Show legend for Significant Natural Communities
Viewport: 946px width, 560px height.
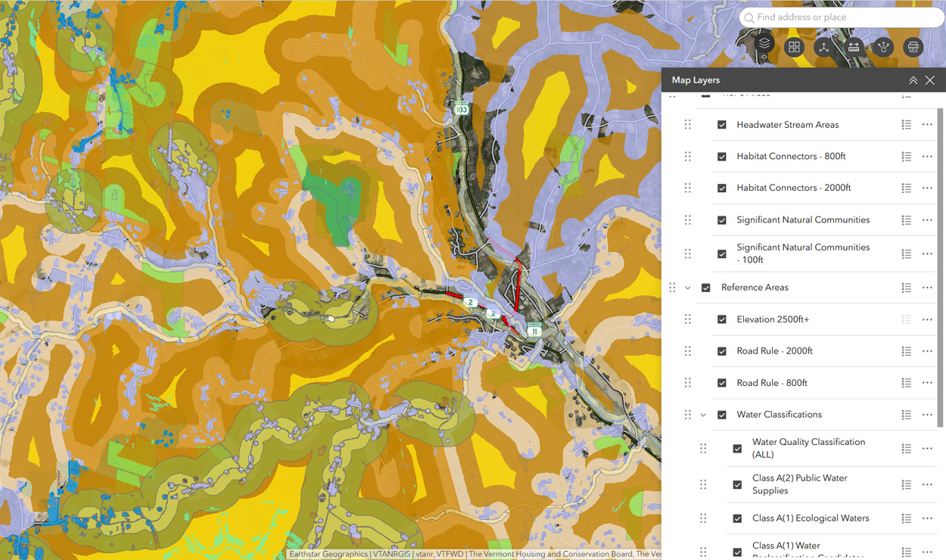click(x=906, y=220)
